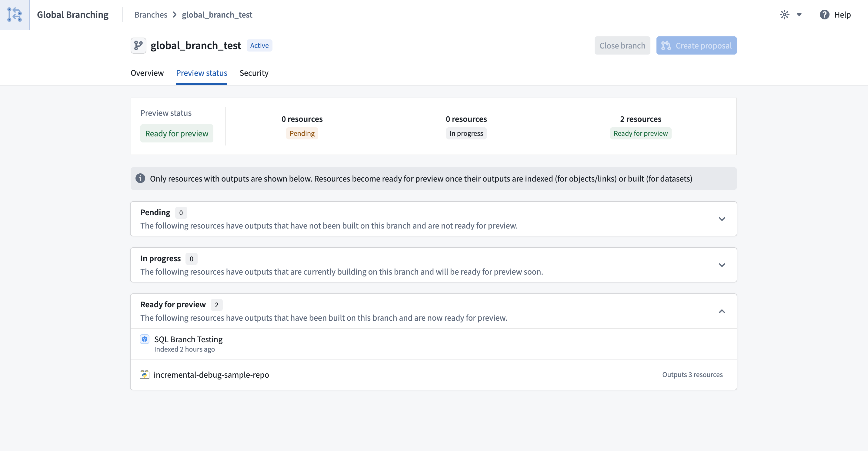This screenshot has height=451, width=868.
Task: Click the branch icon beside global_branch_test title
Action: [138, 45]
